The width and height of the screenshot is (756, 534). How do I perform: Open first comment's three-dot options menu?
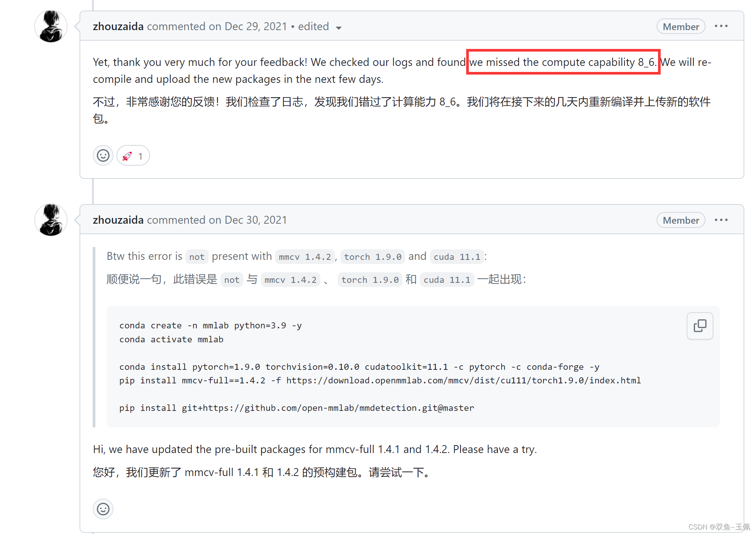click(x=721, y=26)
